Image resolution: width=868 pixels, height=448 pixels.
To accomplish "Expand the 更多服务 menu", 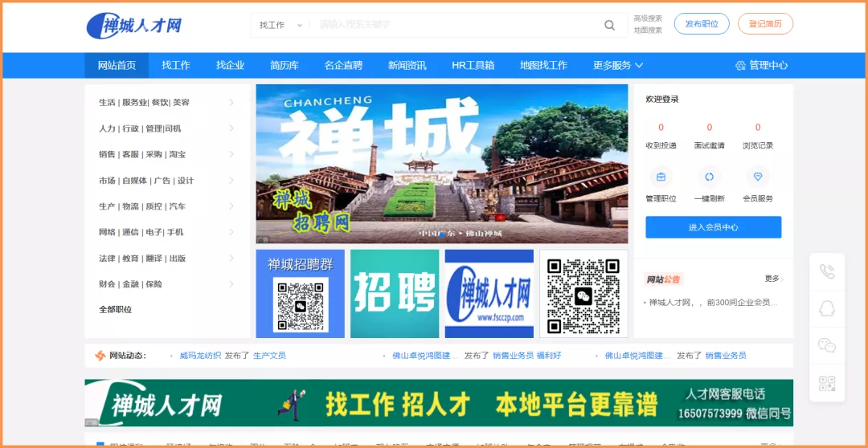I will pyautogui.click(x=618, y=65).
